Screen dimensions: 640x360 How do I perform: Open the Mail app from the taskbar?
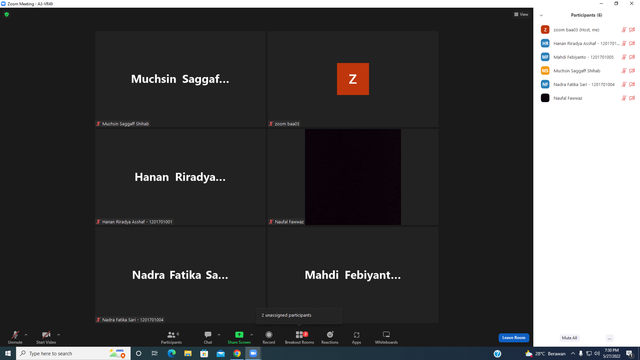coord(221,353)
